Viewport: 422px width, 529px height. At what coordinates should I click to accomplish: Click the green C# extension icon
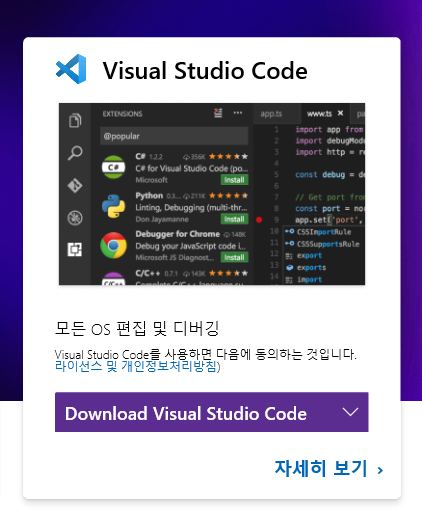[113, 167]
